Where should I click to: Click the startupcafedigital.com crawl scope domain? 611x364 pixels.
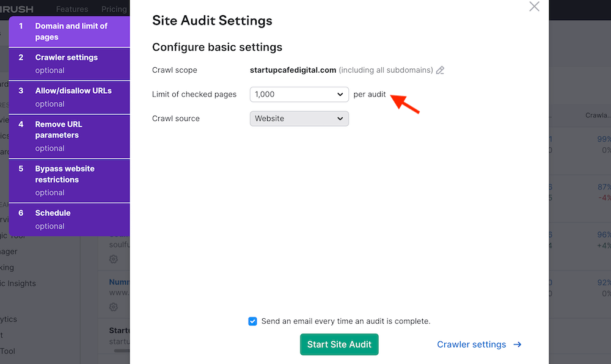(x=293, y=70)
